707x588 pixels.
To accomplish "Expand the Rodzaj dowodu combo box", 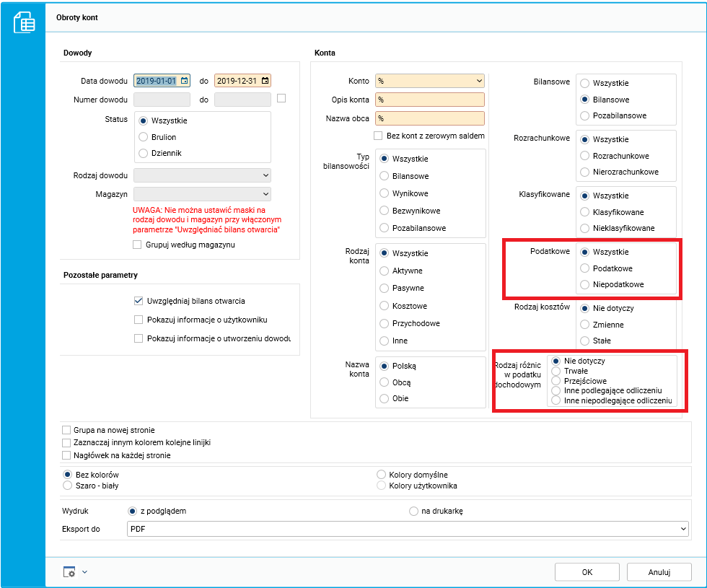I will coord(265,175).
